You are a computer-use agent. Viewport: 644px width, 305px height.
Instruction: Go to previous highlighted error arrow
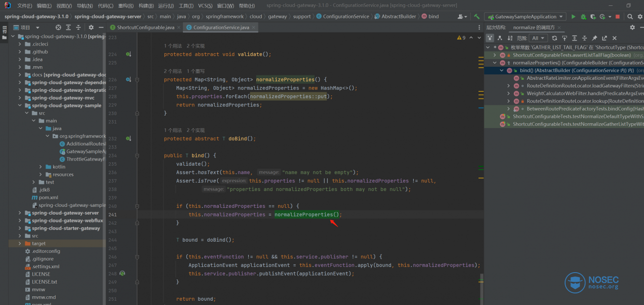(x=470, y=38)
